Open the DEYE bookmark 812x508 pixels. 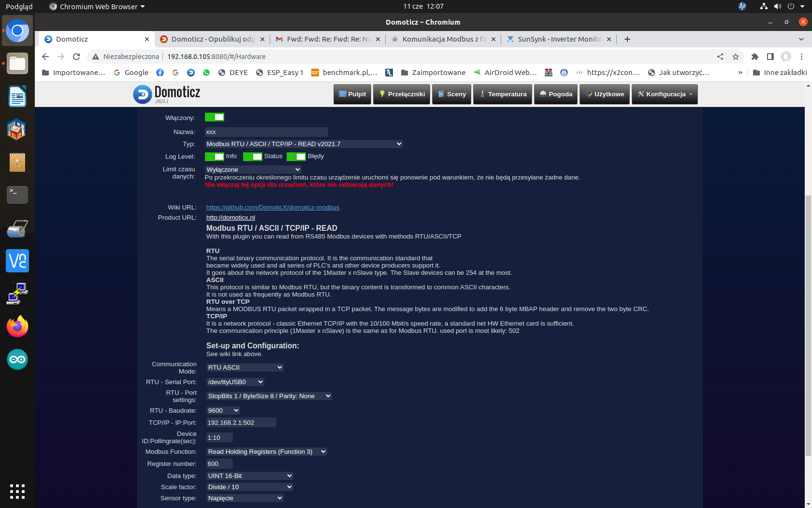(x=233, y=73)
